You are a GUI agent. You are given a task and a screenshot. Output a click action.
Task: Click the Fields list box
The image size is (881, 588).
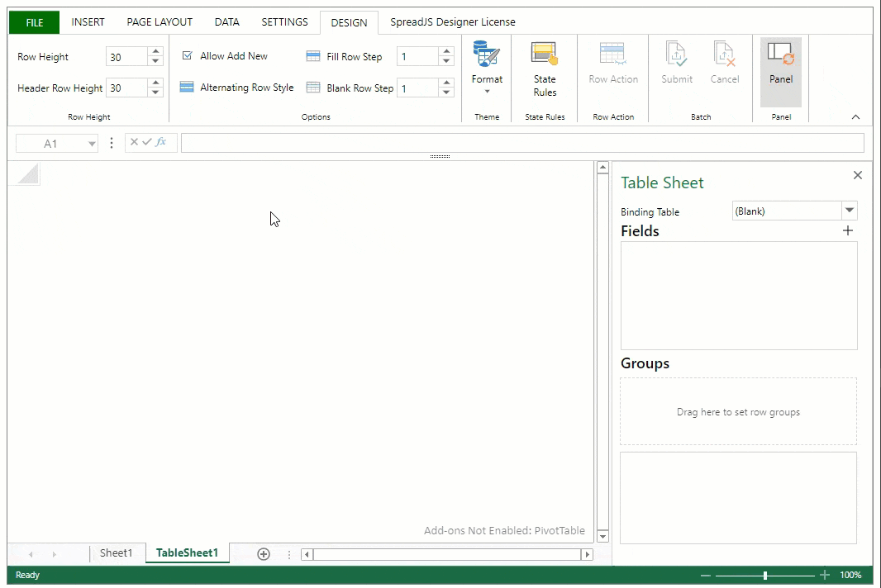pyautogui.click(x=739, y=296)
